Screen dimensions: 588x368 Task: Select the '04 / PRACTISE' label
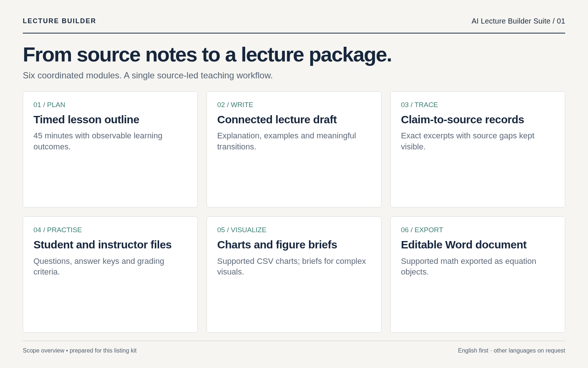(58, 230)
